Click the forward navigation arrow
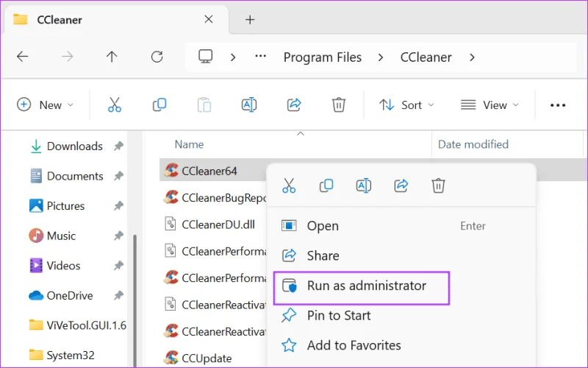 point(67,57)
